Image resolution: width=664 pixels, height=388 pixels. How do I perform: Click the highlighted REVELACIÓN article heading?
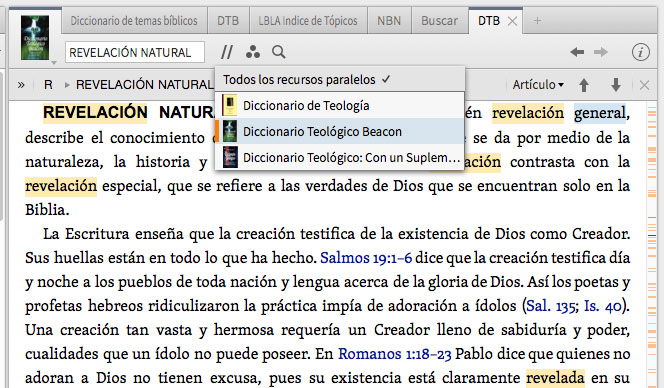[x=95, y=113]
